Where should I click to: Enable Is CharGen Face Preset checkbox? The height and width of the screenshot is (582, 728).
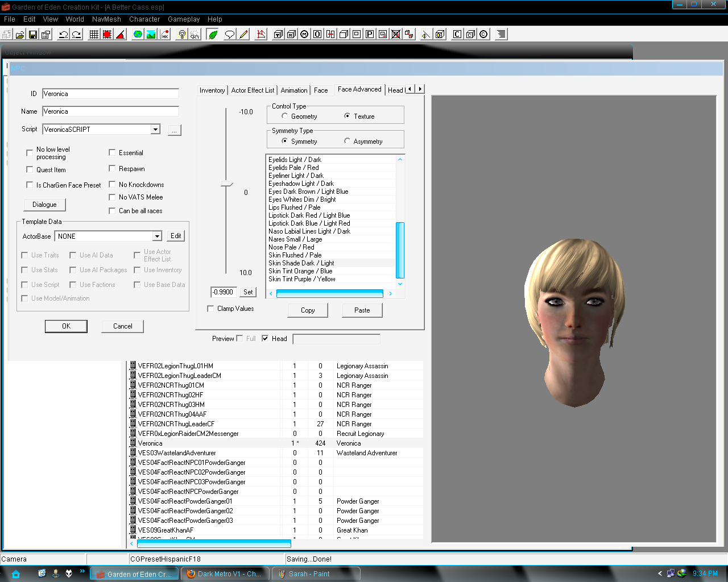point(30,185)
